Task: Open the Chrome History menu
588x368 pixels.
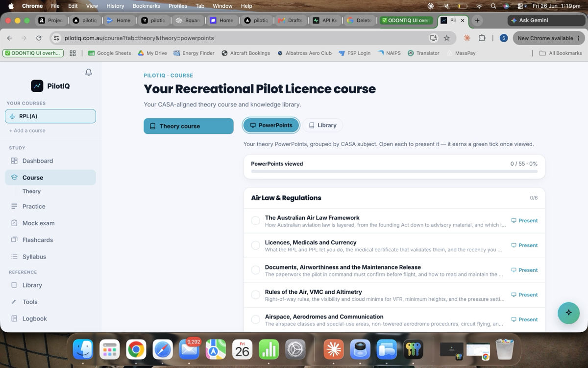Action: [115, 6]
